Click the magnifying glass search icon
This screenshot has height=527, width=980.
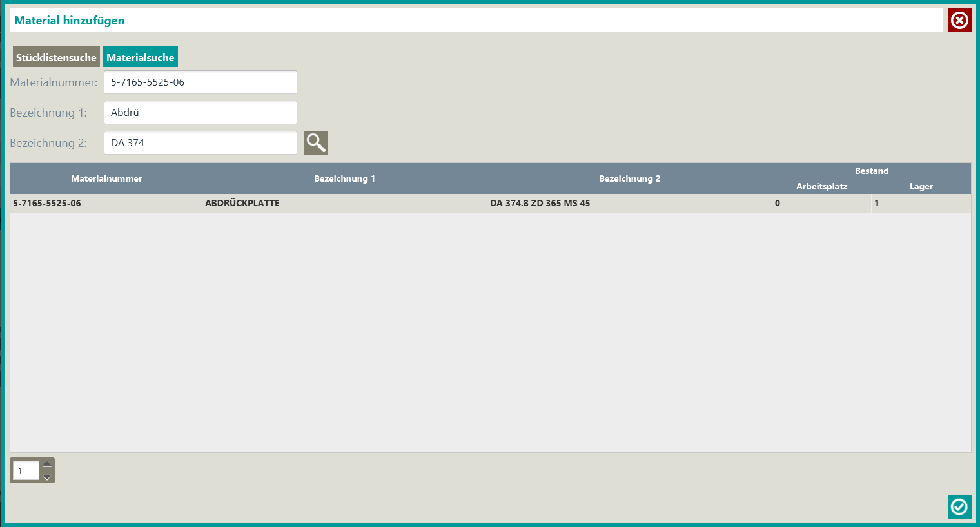click(315, 142)
